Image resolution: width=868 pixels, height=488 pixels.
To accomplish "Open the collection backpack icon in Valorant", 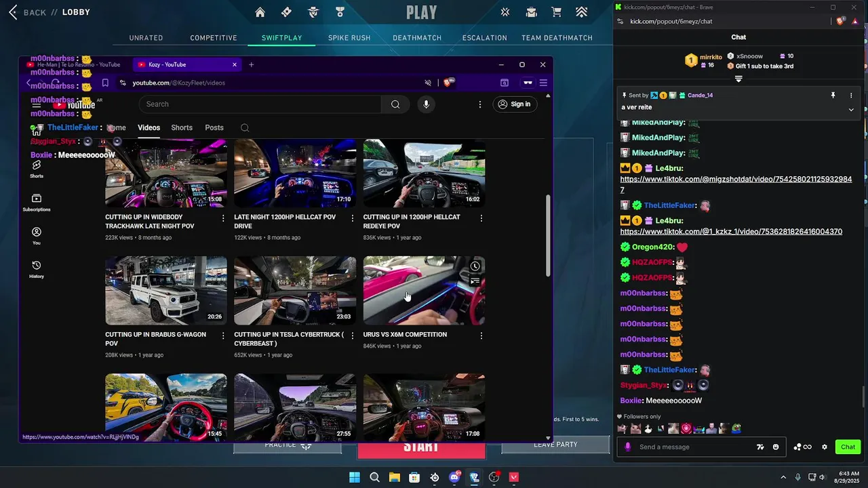I will coord(532,12).
